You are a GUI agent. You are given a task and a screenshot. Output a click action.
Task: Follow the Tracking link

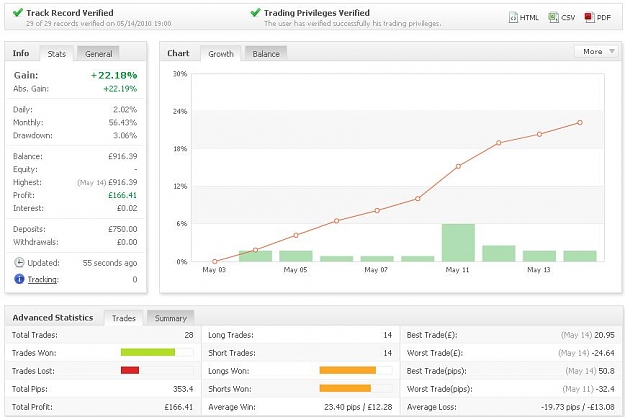(x=43, y=279)
